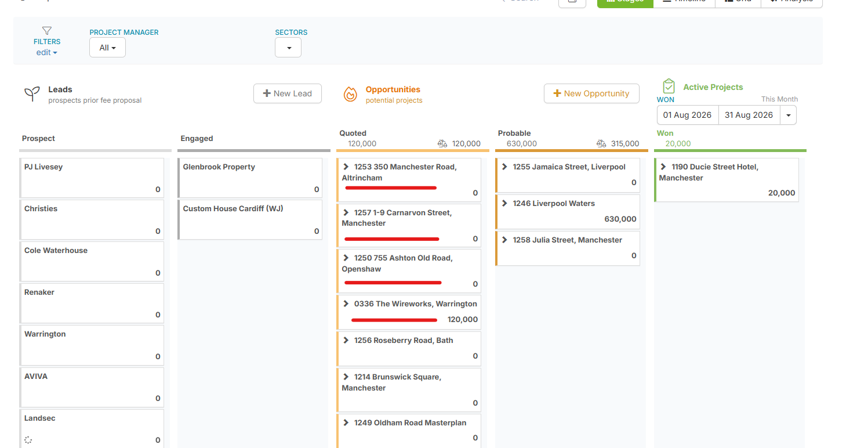Viewport: 868px width, 448px height.
Task: Expand 1249 Oldham Road Masterplan chevron
Action: pyautogui.click(x=346, y=422)
